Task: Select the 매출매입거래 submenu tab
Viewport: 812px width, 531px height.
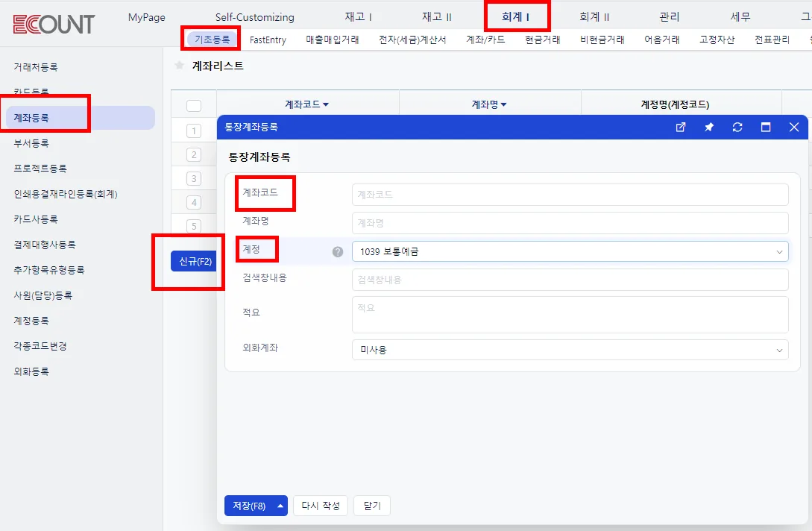Action: (x=333, y=40)
